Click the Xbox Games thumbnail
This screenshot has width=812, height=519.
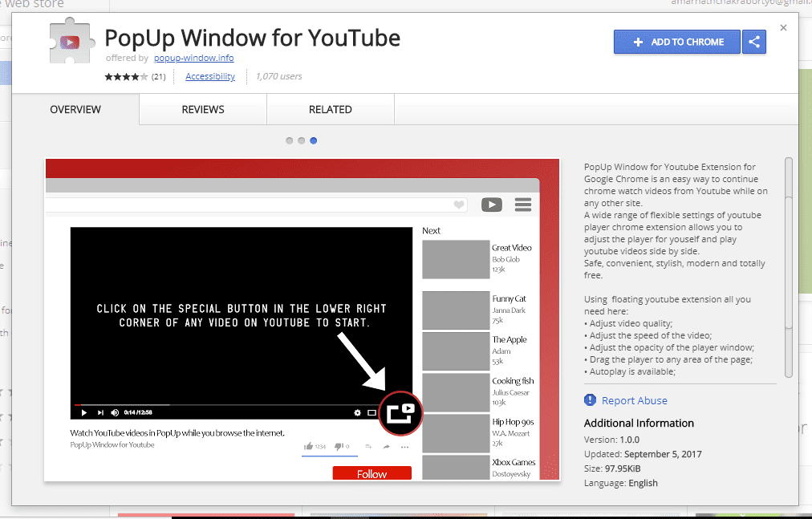(x=456, y=467)
